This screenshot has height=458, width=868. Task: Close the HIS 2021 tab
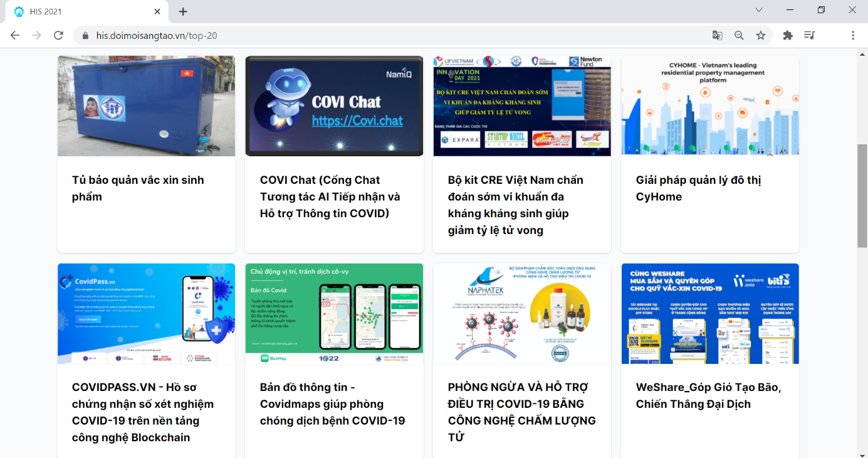click(x=157, y=12)
